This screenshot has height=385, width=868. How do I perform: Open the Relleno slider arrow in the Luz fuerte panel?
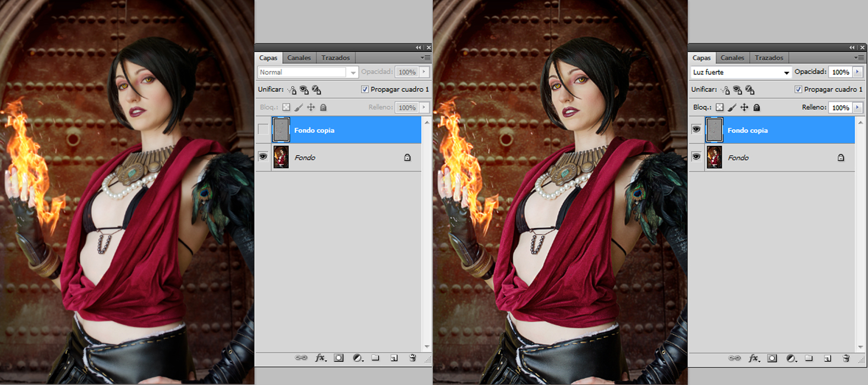click(858, 107)
